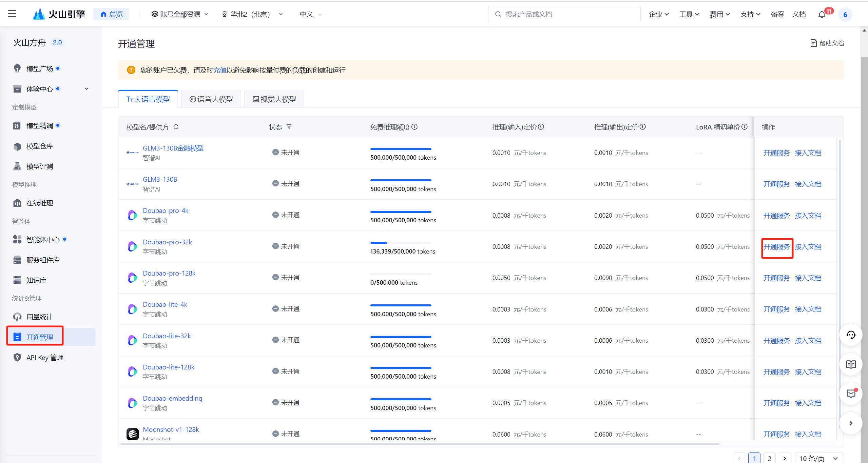This screenshot has width=868, height=463.
Task: Open 模型广场 in the sidebar
Action: [40, 69]
